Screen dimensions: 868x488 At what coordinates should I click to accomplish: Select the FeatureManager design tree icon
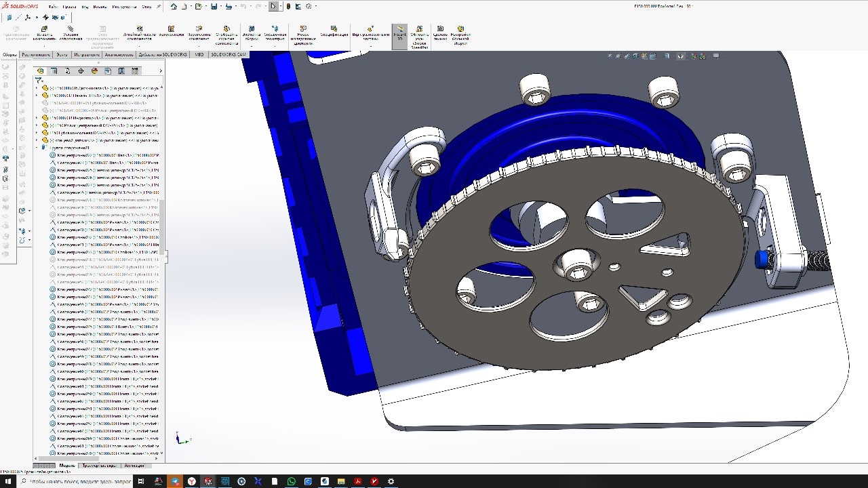(x=40, y=70)
